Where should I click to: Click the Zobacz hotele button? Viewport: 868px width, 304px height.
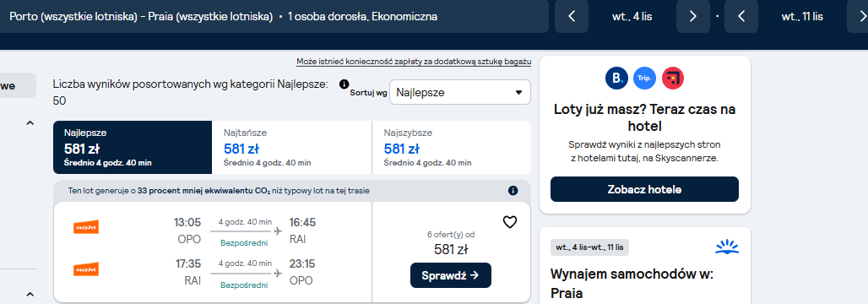[x=644, y=189]
